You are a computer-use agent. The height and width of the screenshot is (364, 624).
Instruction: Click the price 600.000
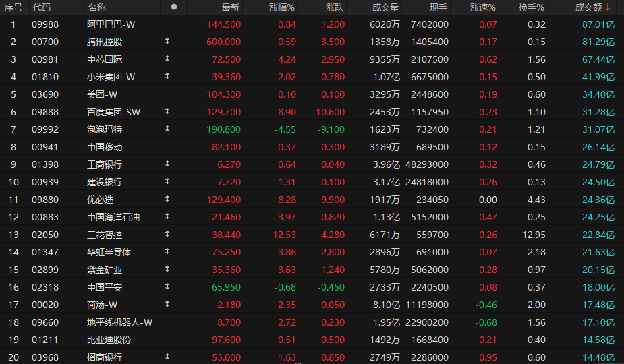click(224, 42)
